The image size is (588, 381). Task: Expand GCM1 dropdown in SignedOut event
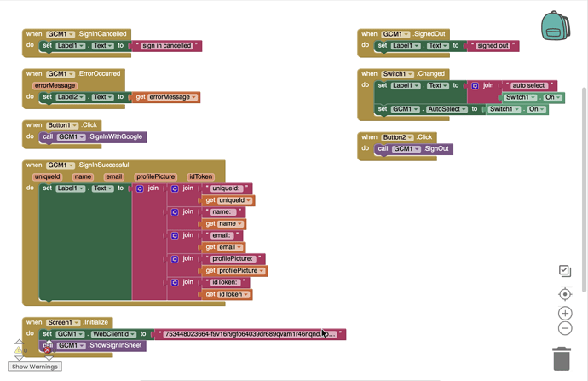(x=396, y=34)
